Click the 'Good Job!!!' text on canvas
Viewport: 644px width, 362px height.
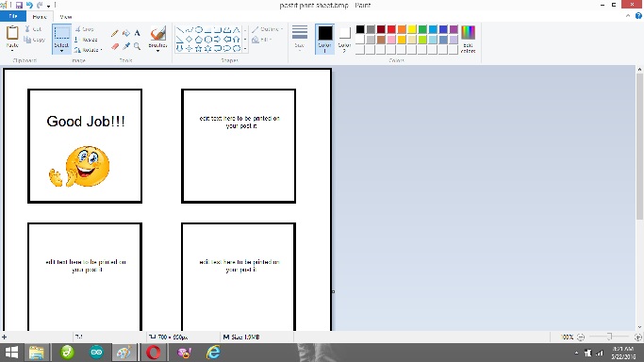[x=86, y=122]
